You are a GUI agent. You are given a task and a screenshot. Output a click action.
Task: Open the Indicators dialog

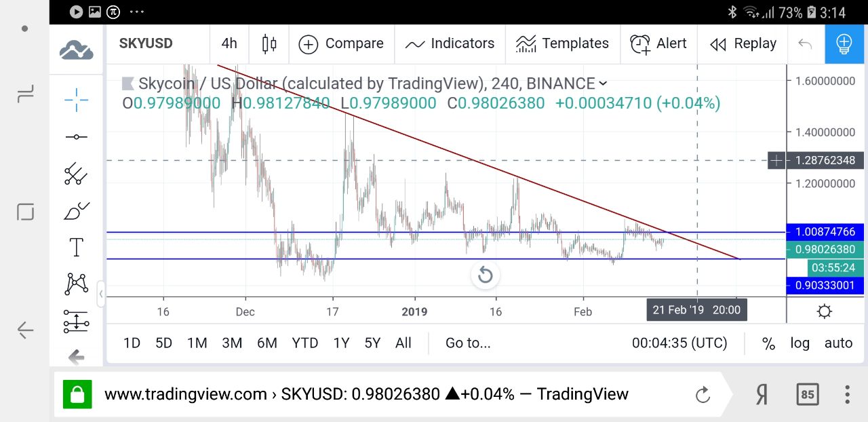point(450,44)
